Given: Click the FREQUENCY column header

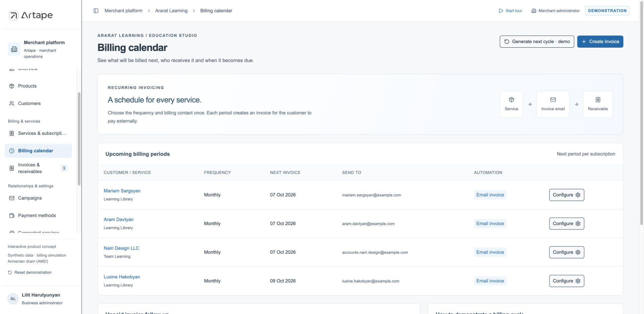Looking at the screenshot, I should (x=217, y=173).
